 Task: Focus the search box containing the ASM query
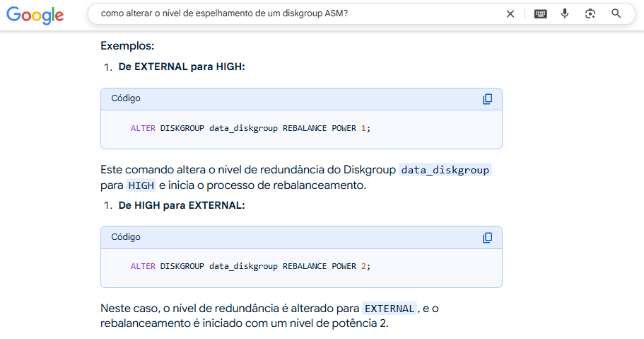click(x=297, y=13)
